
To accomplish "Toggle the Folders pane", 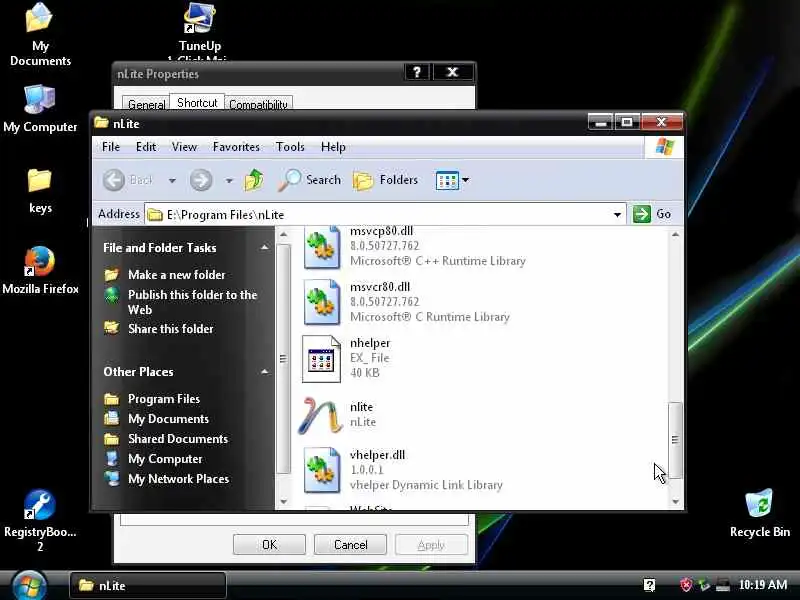I will (385, 180).
